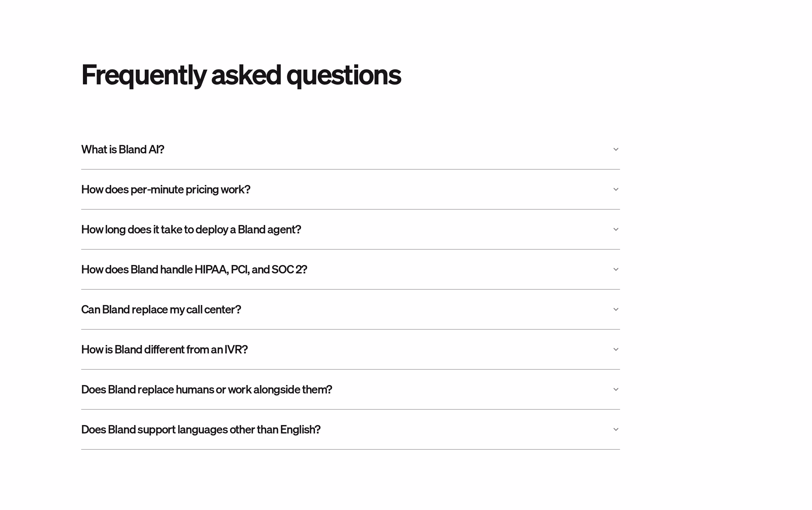
Task: Toggle 'How is Bland different from an IVR?' text
Action: click(164, 349)
